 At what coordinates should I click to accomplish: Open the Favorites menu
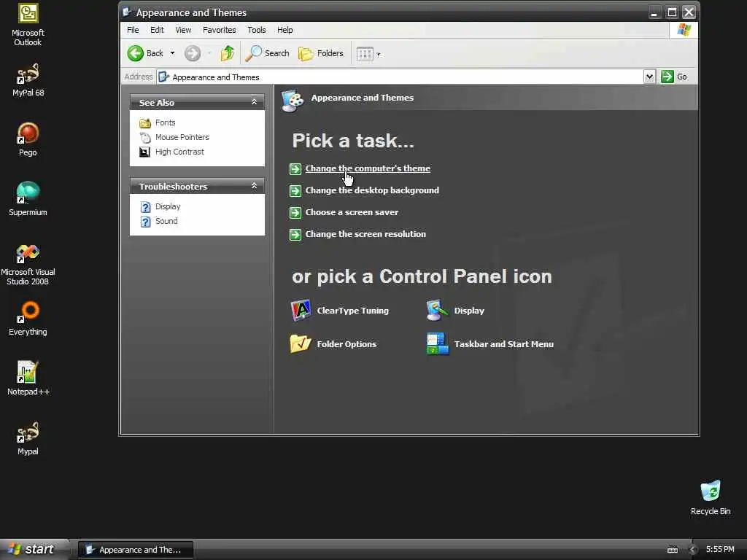click(x=219, y=30)
